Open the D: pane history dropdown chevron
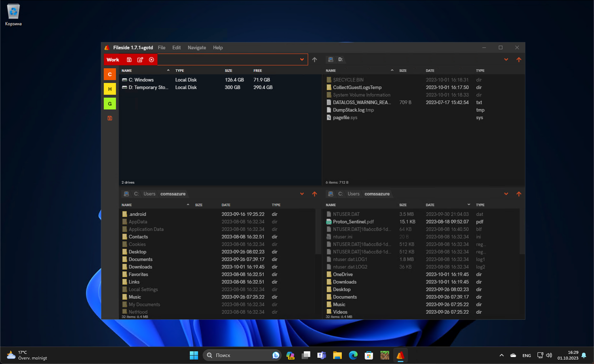The width and height of the screenshot is (594, 364). click(506, 60)
